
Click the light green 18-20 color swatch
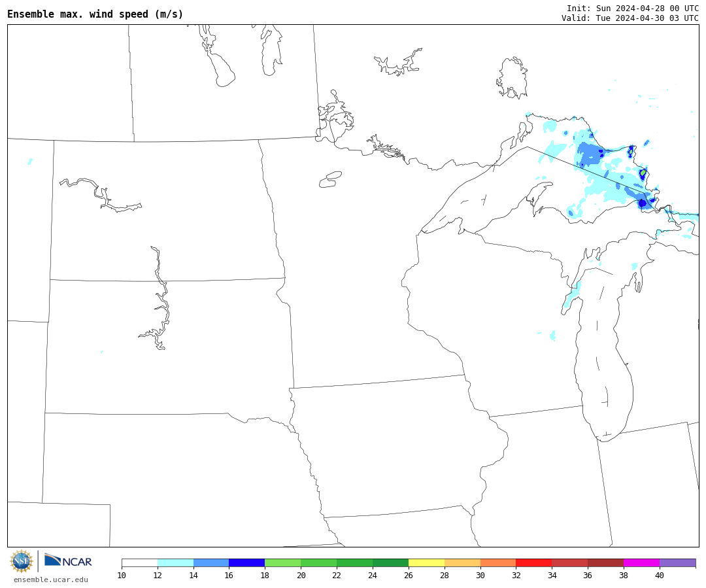283,562
